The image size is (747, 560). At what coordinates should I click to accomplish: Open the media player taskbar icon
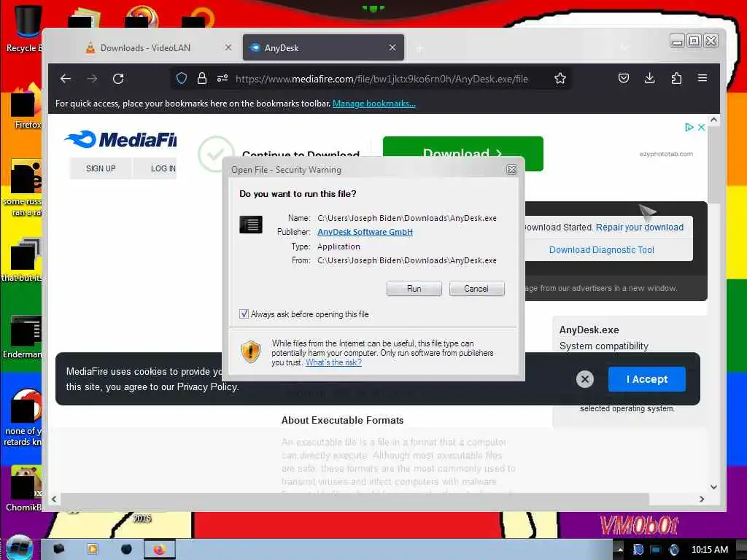[92, 550]
